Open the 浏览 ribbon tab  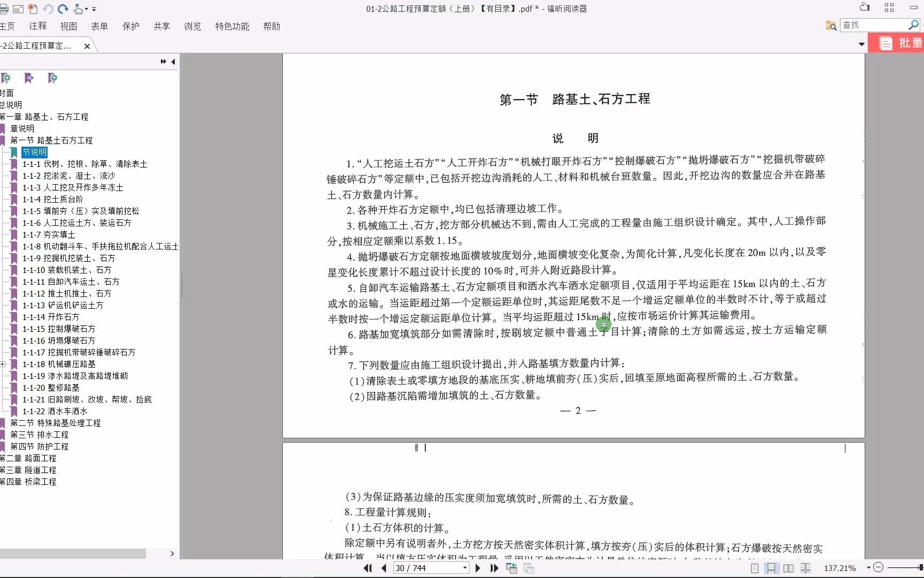192,26
